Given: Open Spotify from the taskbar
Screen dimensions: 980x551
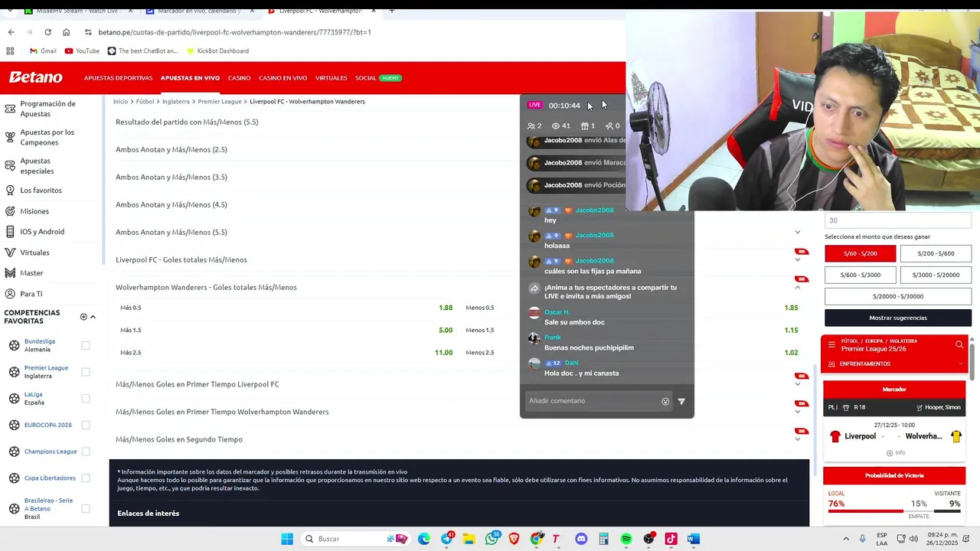Looking at the screenshot, I should pos(626,539).
